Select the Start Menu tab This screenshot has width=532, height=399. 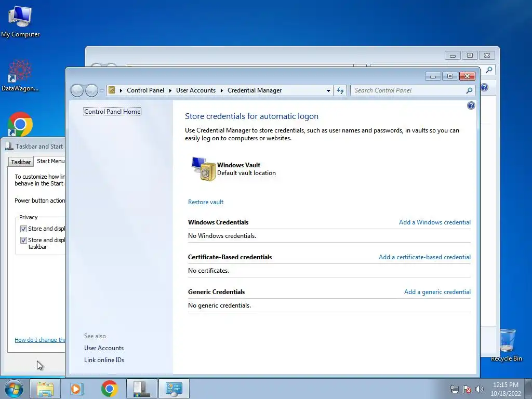(50, 161)
